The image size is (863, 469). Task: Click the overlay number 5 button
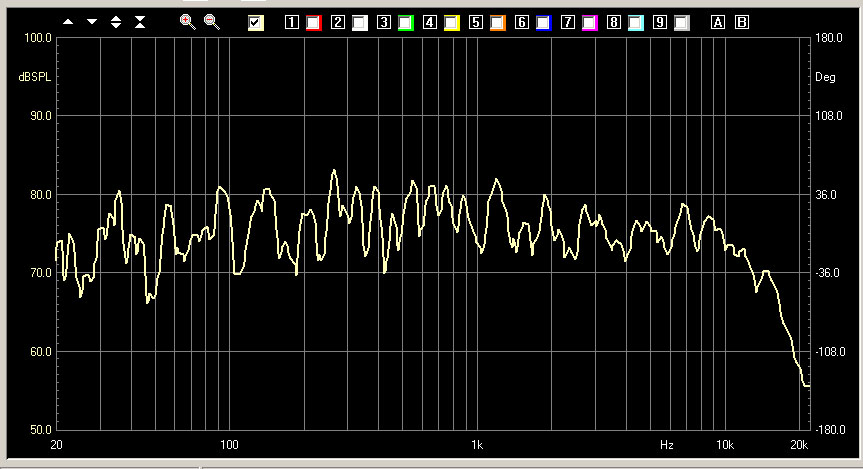click(x=476, y=22)
